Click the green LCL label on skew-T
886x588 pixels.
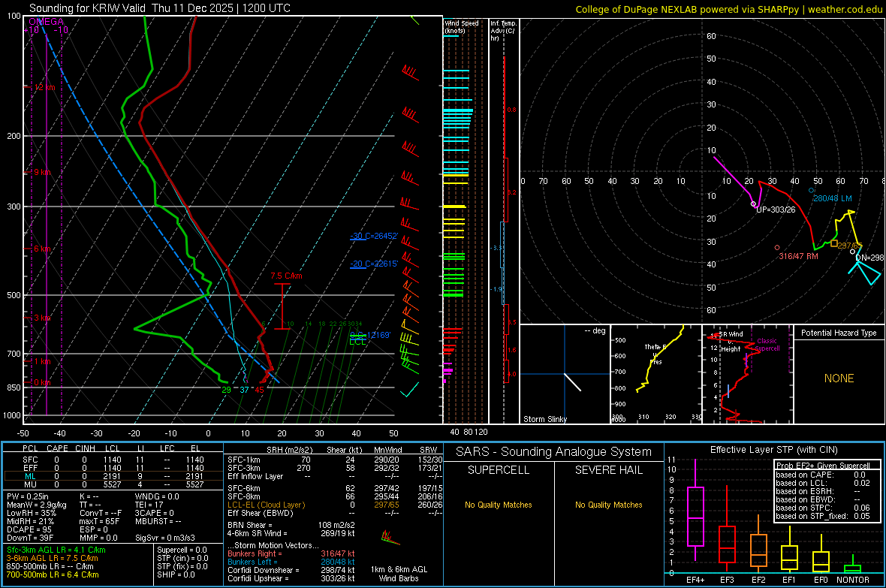point(357,342)
